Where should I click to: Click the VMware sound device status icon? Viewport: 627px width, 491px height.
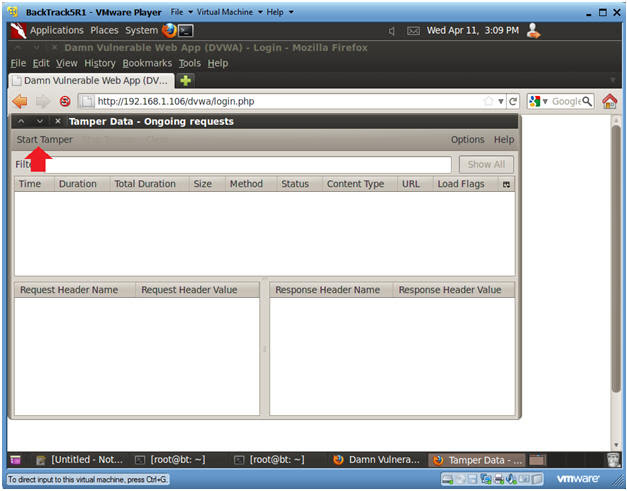(512, 479)
